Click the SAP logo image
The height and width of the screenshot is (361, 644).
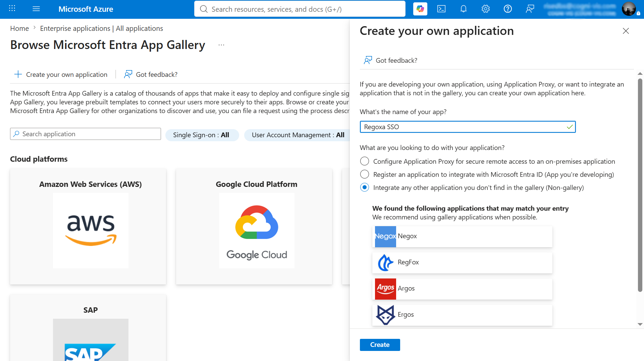[91, 340]
